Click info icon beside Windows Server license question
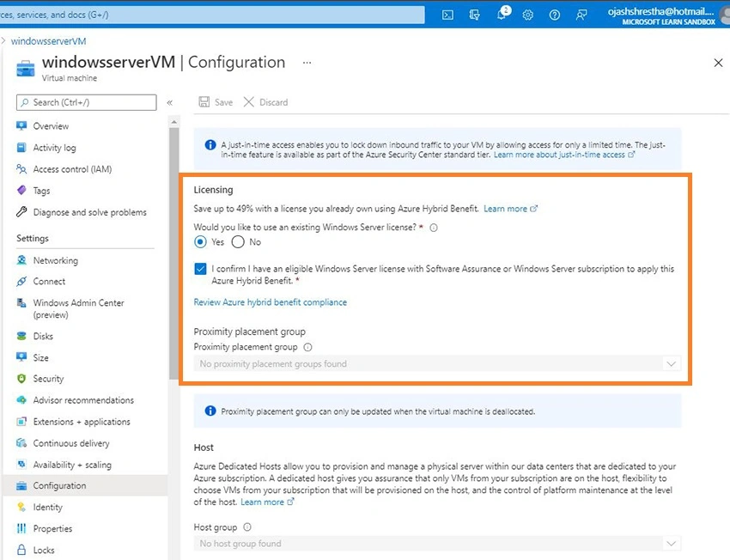Image resolution: width=730 pixels, height=560 pixels. (434, 228)
